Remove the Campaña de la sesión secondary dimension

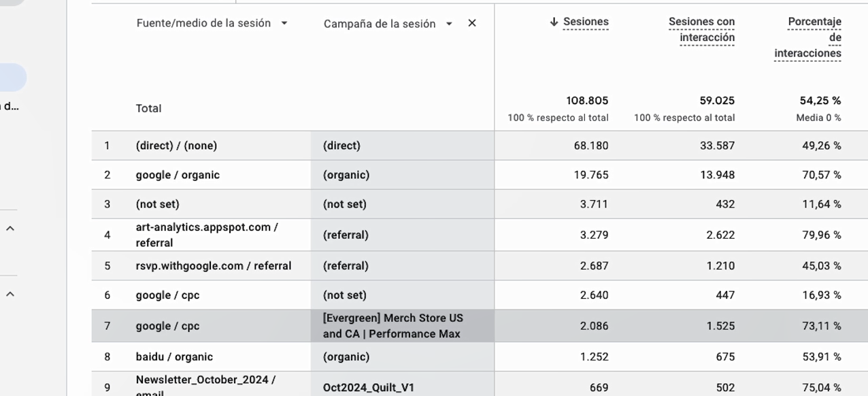pyautogui.click(x=472, y=23)
